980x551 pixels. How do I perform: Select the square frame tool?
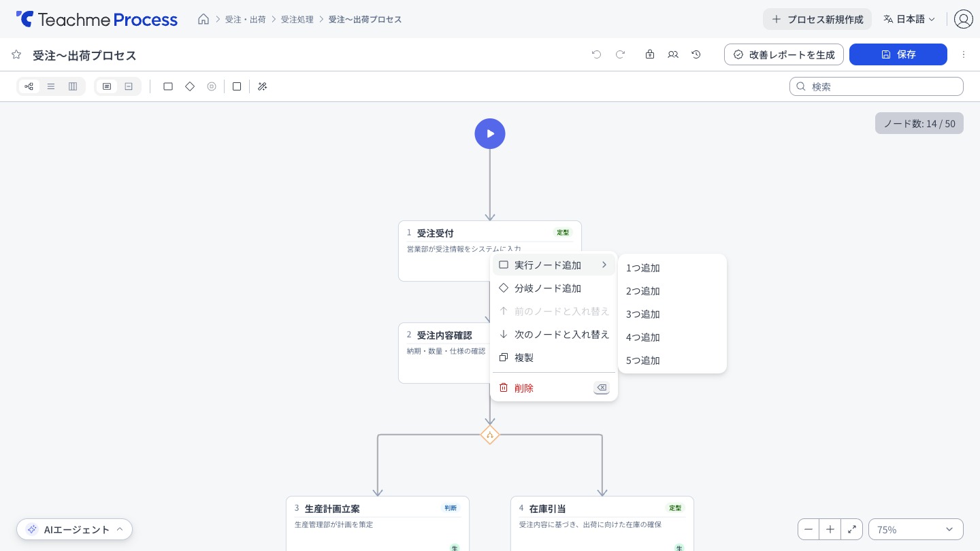click(x=237, y=86)
